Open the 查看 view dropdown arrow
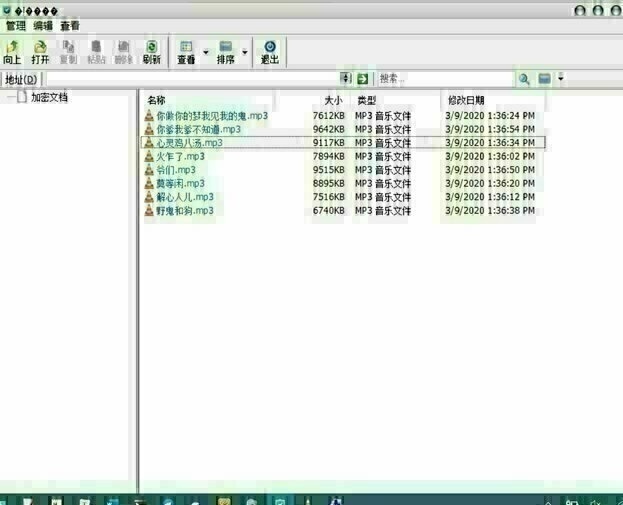The image size is (623, 505). [x=206, y=52]
